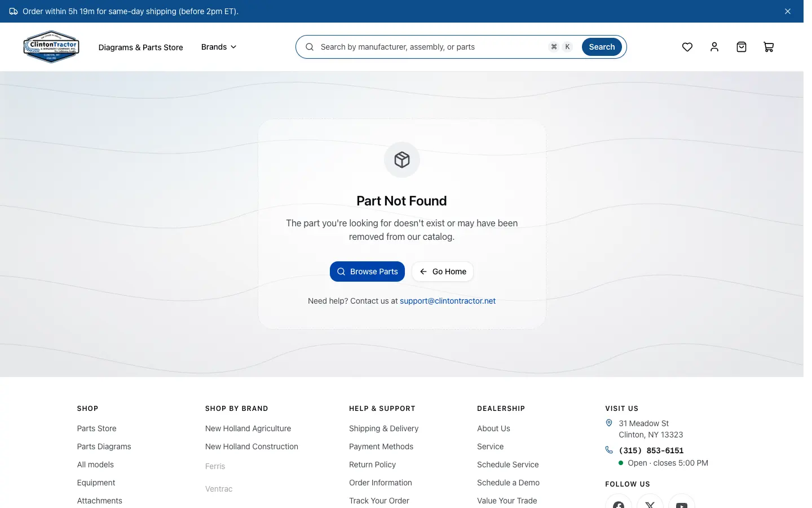Click the 'DEALERSHIP' footer heading
The image size is (812, 508).
coord(501,409)
